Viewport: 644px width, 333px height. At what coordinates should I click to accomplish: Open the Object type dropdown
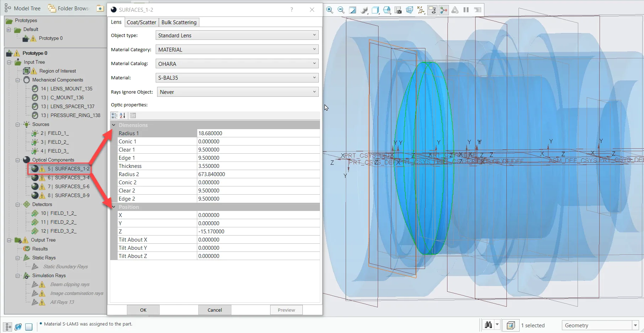point(237,35)
